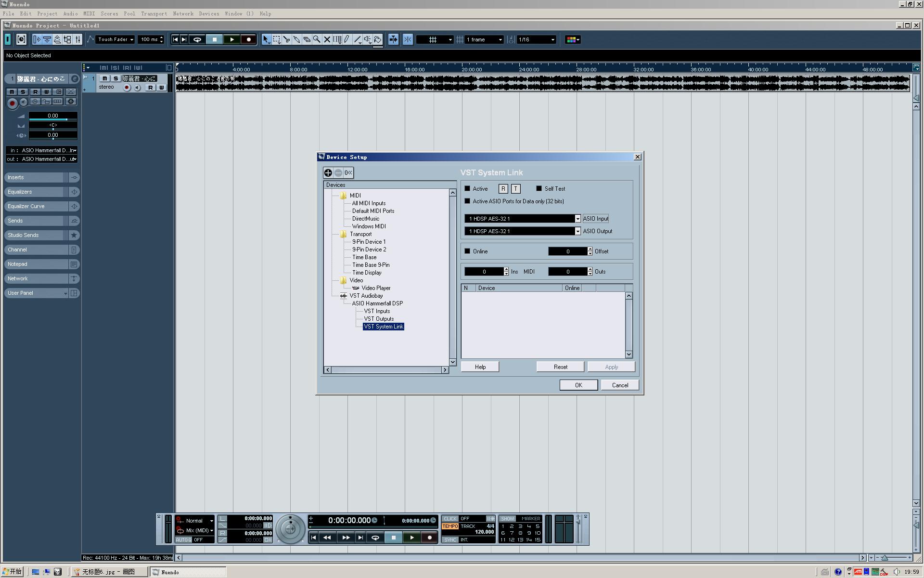
Task: Select the Range Selection tool
Action: pyautogui.click(x=277, y=39)
